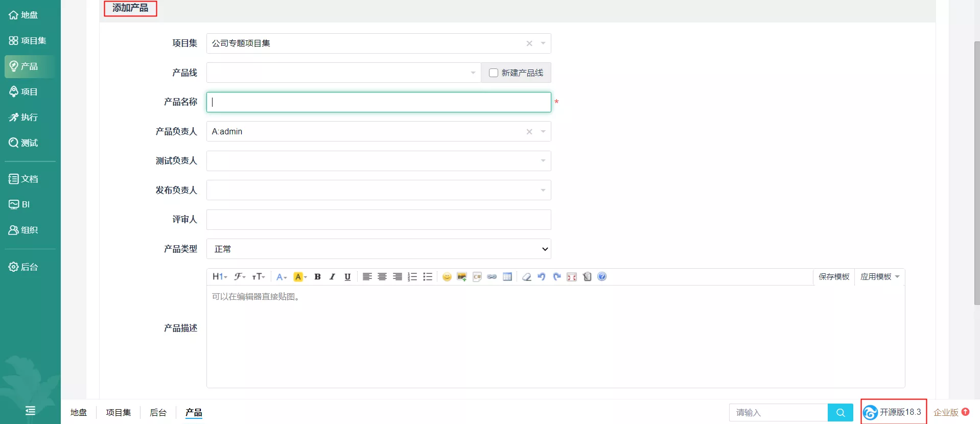Open the font size menu in editor
This screenshot has height=424, width=980.
pyautogui.click(x=259, y=276)
